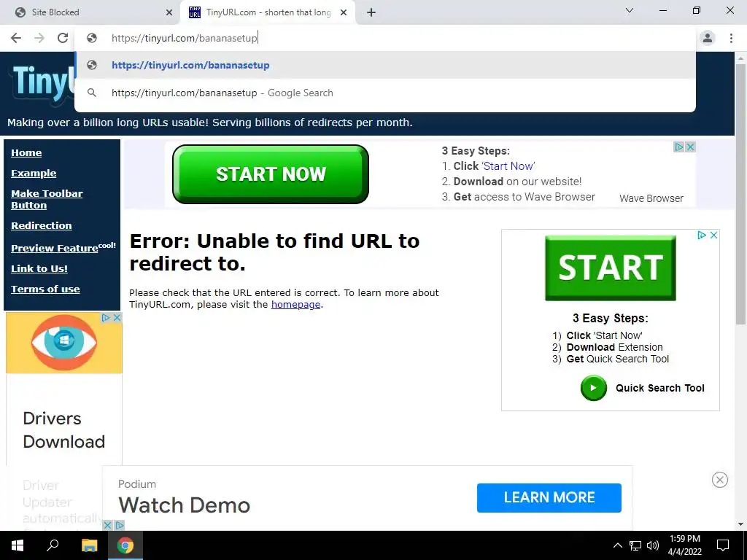Screen dimensions: 747x560
Task: Follow the homepage link in error message
Action: pos(295,304)
